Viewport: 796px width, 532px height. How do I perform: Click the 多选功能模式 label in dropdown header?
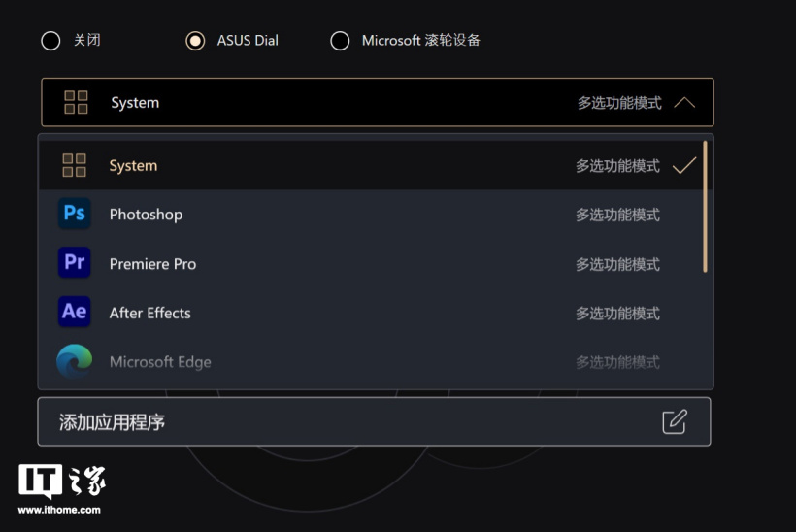[x=619, y=103]
